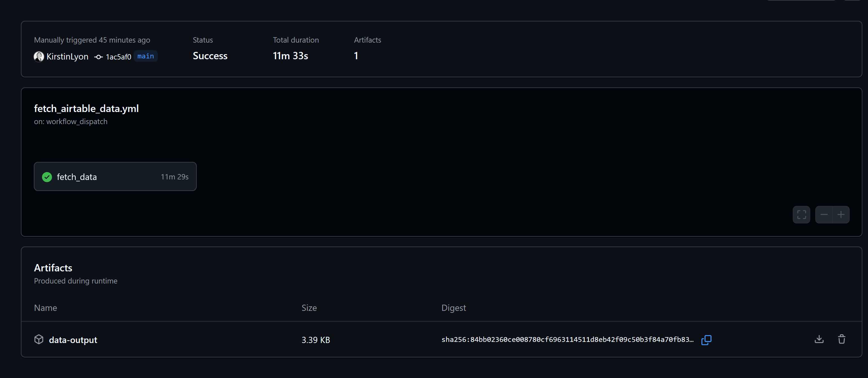Viewport: 868px width, 378px height.
Task: Zoom in on the workflow graph
Action: click(841, 214)
